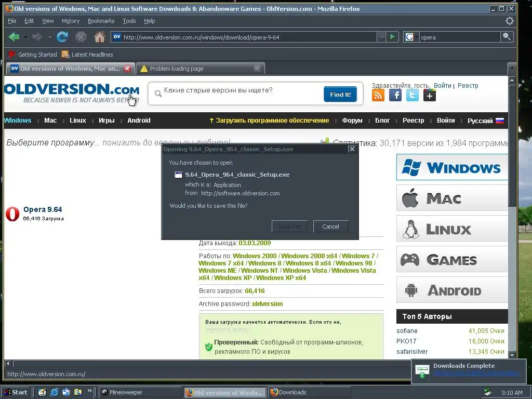Image resolution: width=532 pixels, height=399 pixels.
Task: Open the Help menu
Action: tap(149, 21)
